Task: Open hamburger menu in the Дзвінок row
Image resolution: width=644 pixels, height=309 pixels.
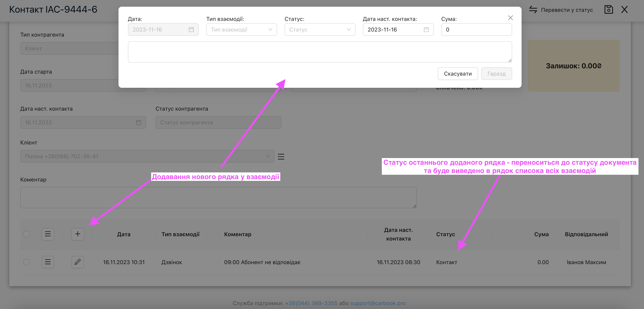Action: tap(48, 262)
